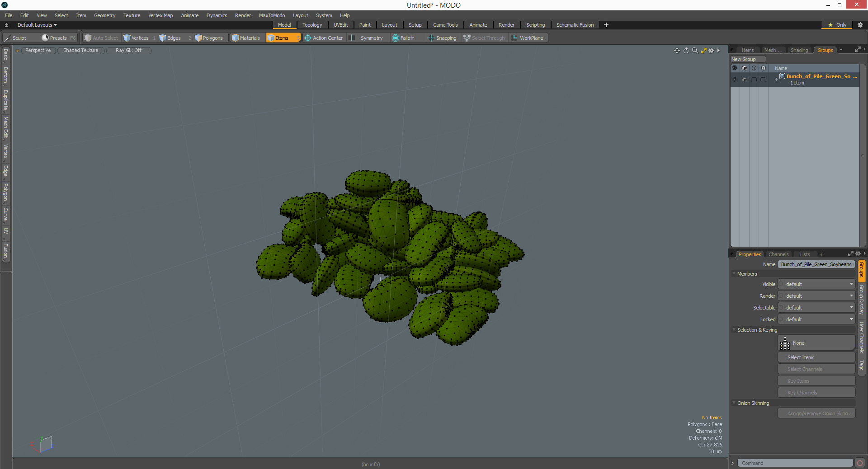Open the Geometry menu
The image size is (868, 469).
pos(104,15)
